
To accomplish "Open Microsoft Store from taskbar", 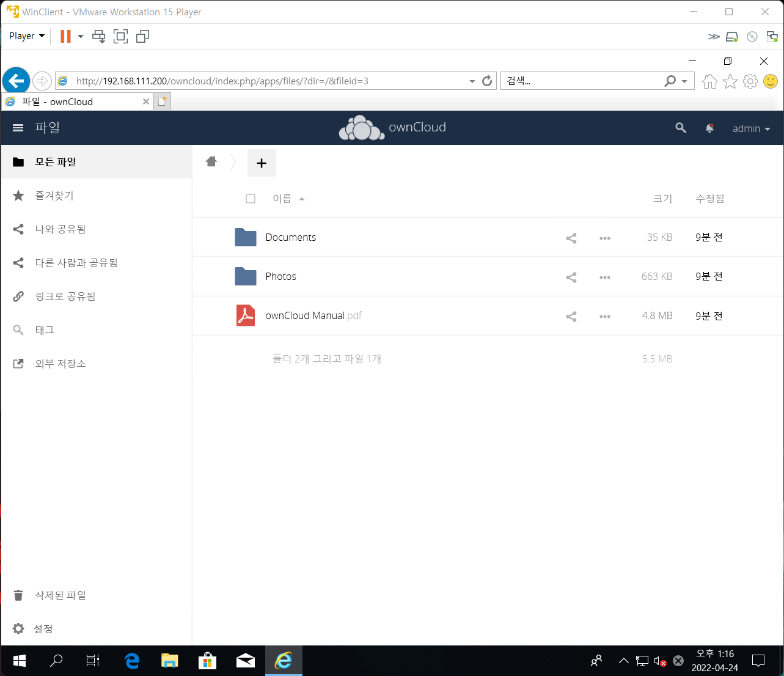I will pos(207,661).
